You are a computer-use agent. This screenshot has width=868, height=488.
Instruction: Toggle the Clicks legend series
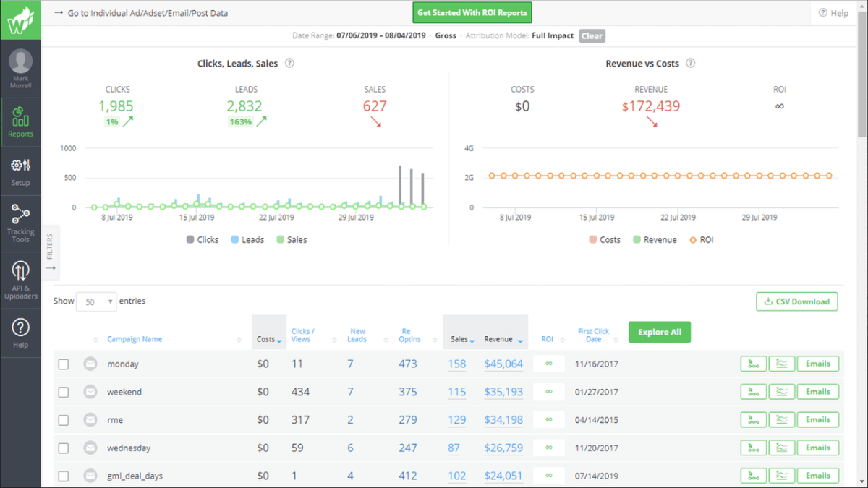[203, 239]
